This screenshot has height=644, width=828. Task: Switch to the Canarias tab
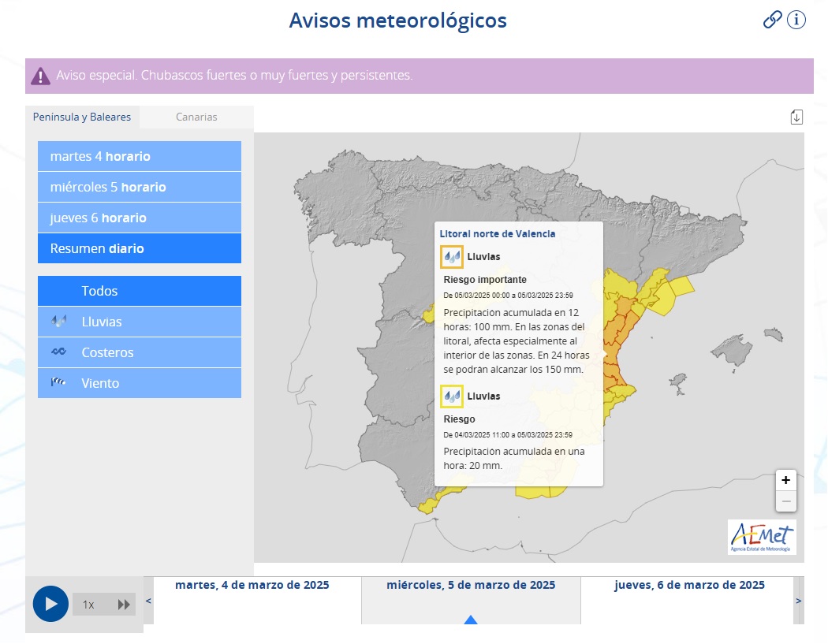click(x=196, y=116)
